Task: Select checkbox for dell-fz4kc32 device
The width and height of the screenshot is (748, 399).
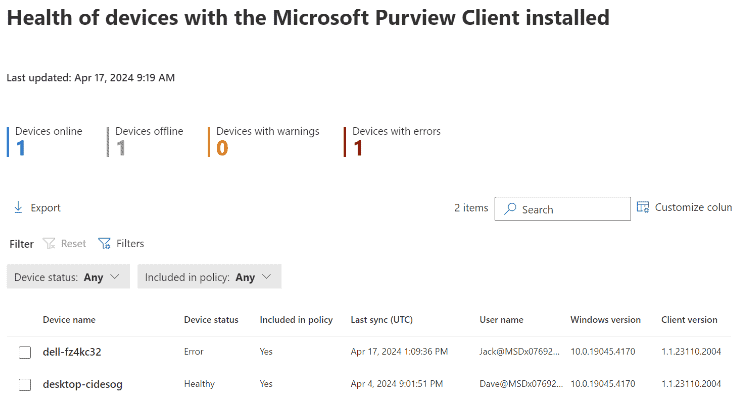Action: (x=25, y=352)
